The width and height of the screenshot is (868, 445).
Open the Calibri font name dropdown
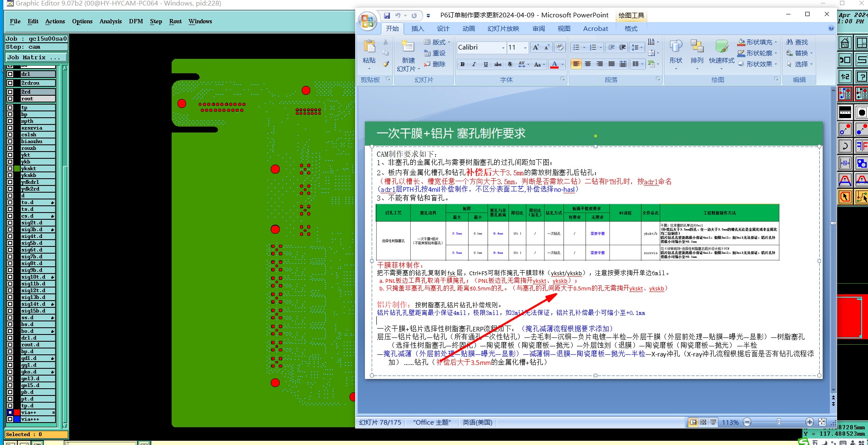[503, 47]
